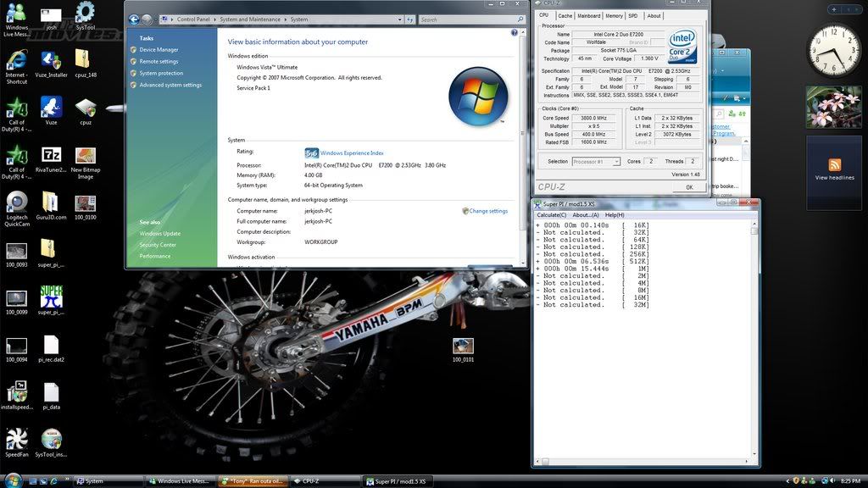Open the 100_0093 image file
Screen dimensions: 868x488
pos(17,254)
